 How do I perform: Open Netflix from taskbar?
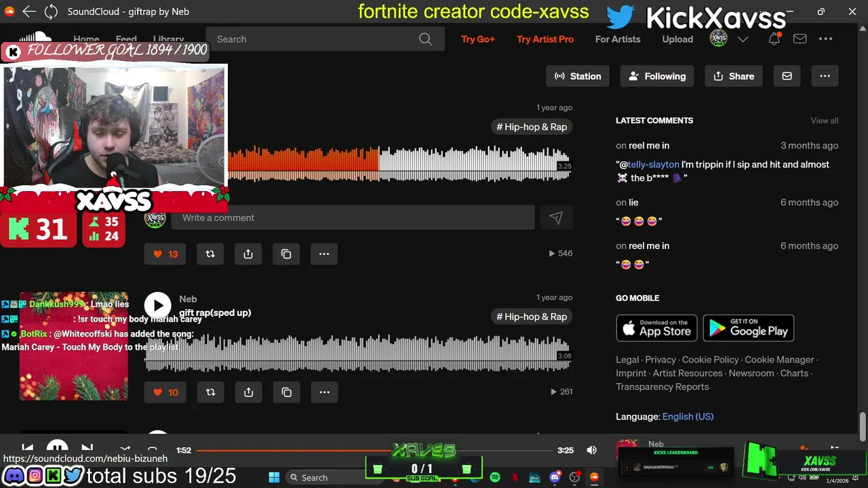point(515,477)
